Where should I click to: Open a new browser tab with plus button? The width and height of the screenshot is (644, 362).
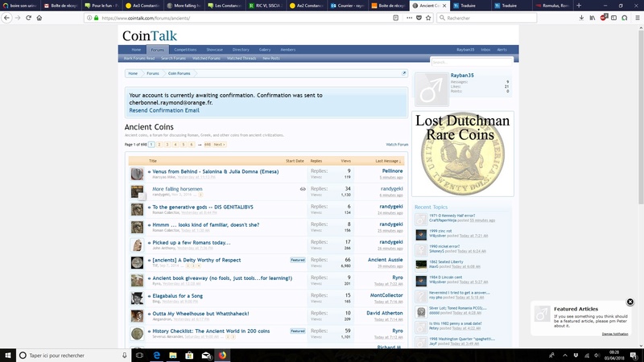click(x=579, y=6)
